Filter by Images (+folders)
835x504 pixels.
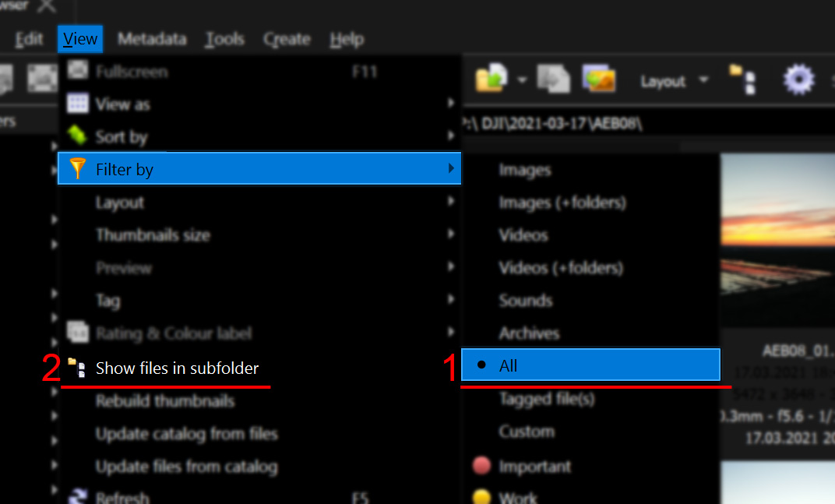coord(590,203)
